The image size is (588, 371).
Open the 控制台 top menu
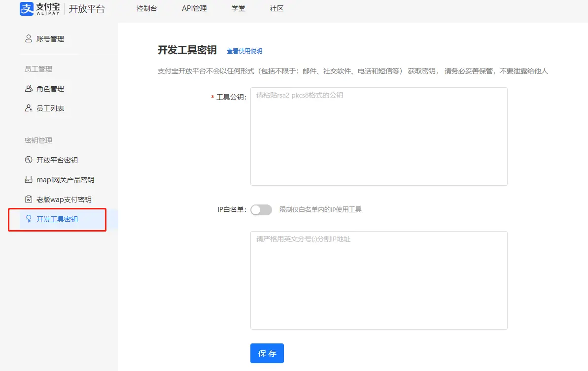coord(146,8)
